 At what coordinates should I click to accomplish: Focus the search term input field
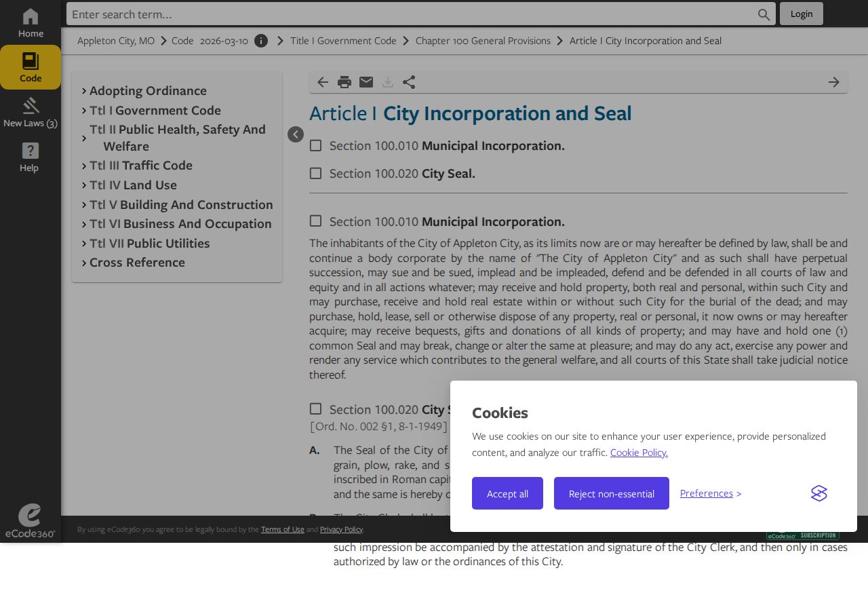click(412, 14)
